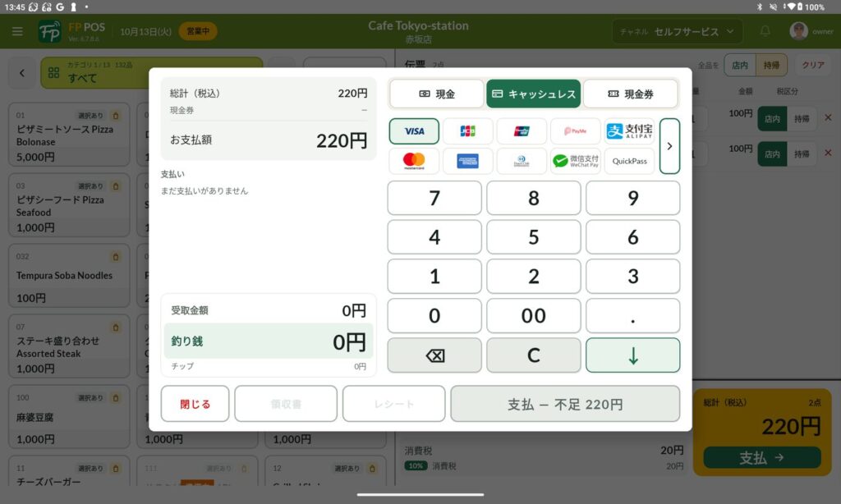Select WeChat Pay payment
This screenshot has height=504, width=841.
pyautogui.click(x=576, y=161)
